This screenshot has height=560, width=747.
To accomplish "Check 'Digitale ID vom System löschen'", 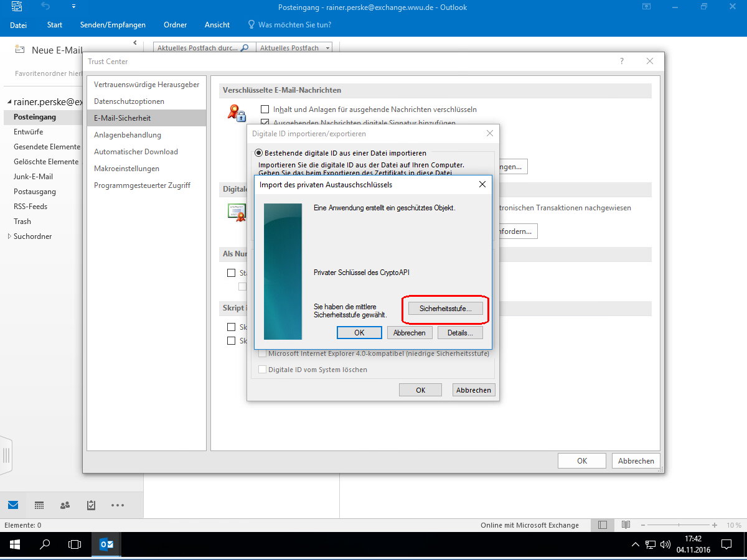I will coord(262,370).
